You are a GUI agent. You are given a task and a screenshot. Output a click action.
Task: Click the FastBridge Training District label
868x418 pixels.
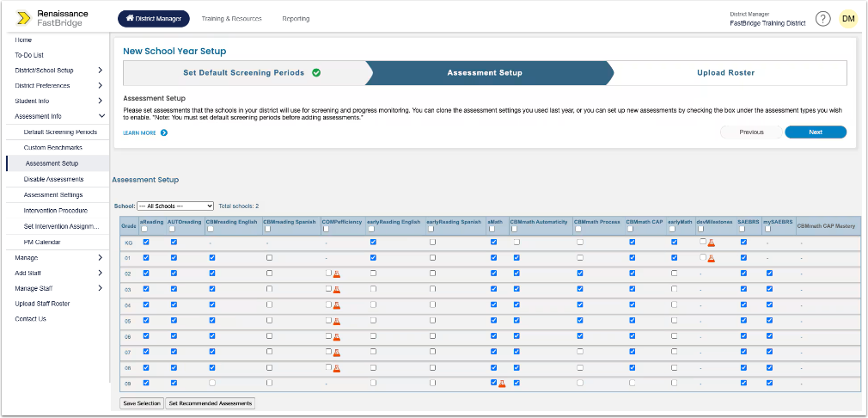pyautogui.click(x=767, y=23)
